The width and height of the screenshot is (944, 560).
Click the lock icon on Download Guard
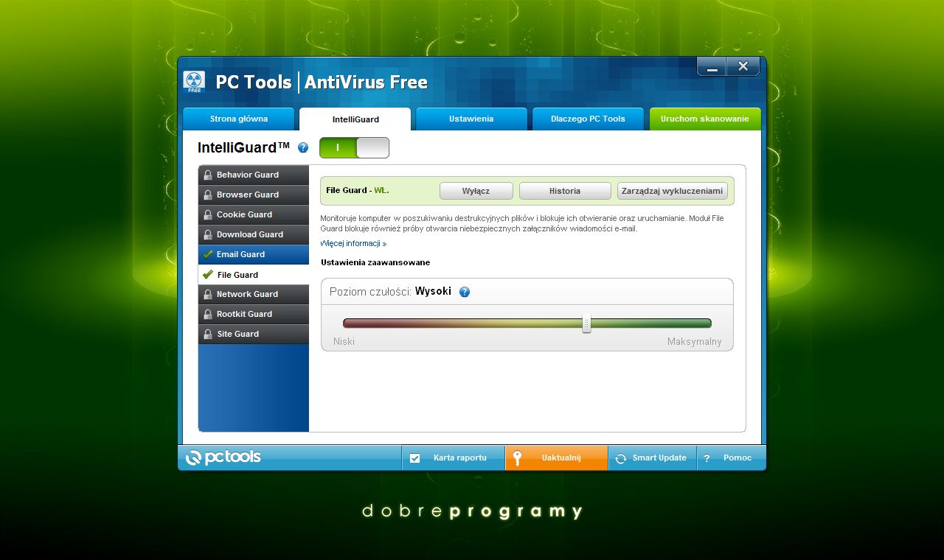(x=208, y=235)
